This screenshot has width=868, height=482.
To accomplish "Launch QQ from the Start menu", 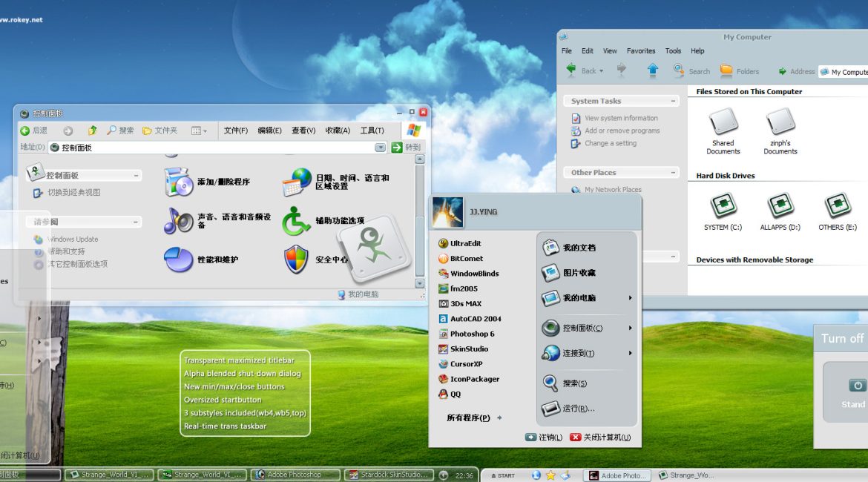I will coord(450,394).
